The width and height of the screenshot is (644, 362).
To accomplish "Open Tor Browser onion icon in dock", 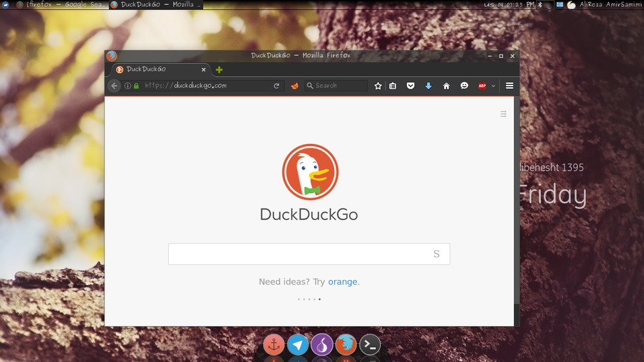I will click(x=321, y=345).
